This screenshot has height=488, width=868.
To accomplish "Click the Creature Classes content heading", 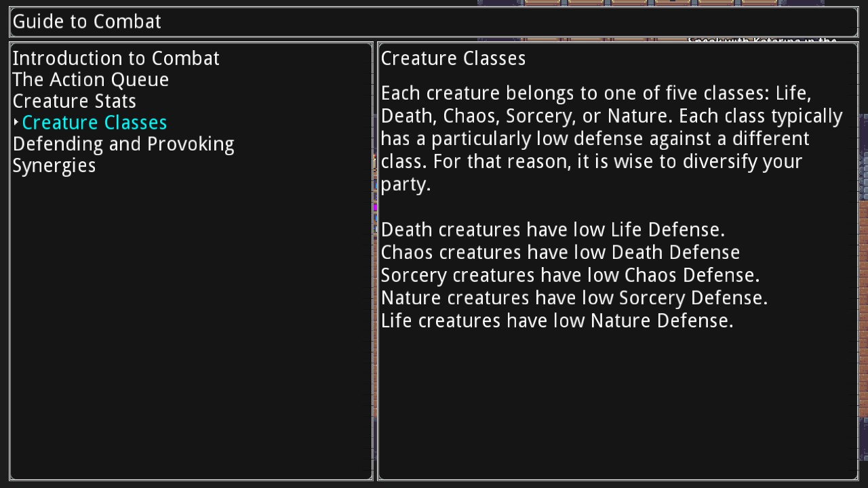I will (x=453, y=59).
